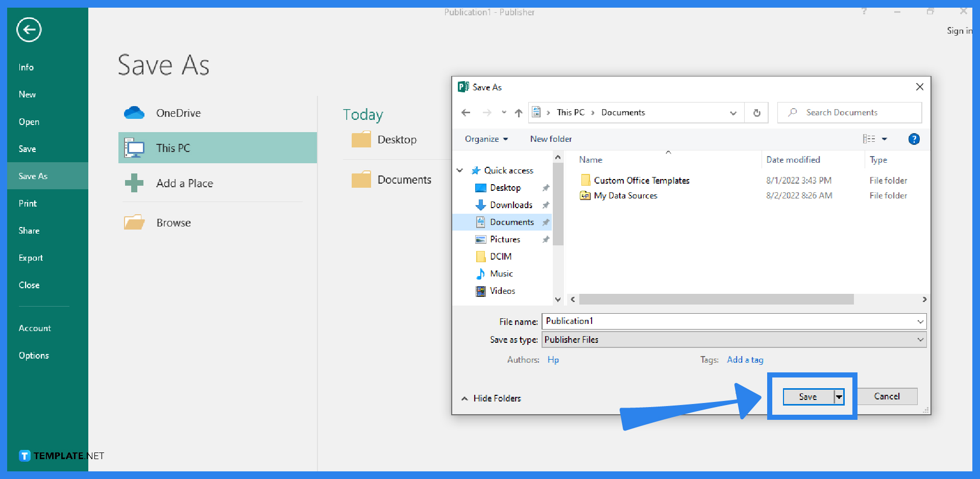Unpin Downloads from Quick access
Image resolution: width=980 pixels, height=479 pixels.
click(x=546, y=205)
